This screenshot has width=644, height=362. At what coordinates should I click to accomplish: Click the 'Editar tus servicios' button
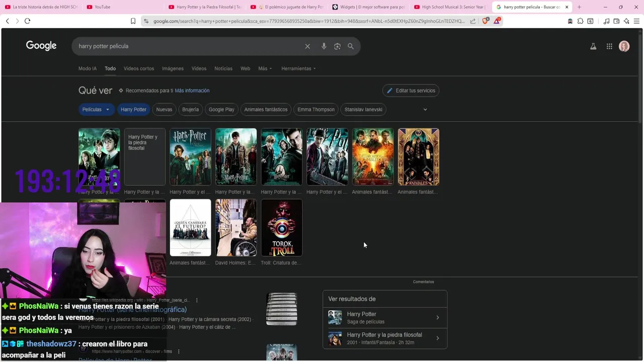[411, 90]
